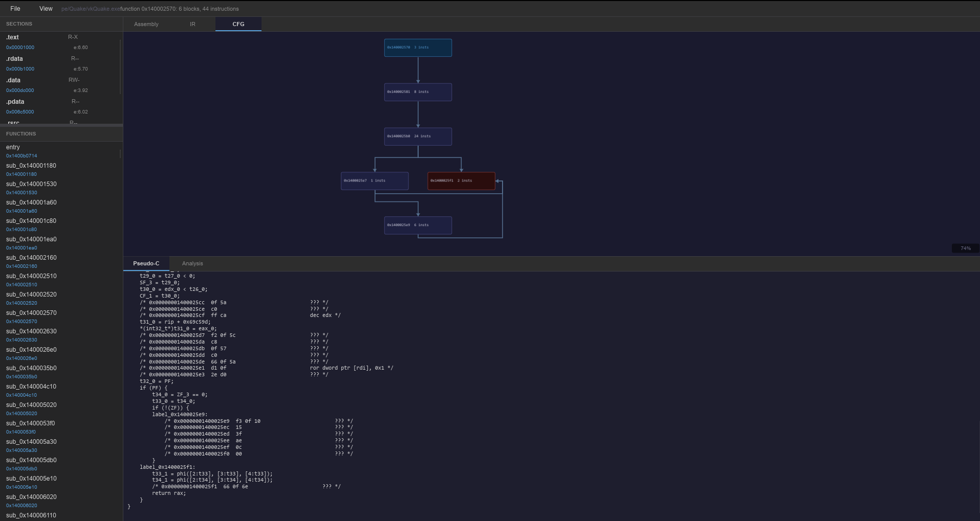Select the Pseudo-C tab

click(x=146, y=263)
